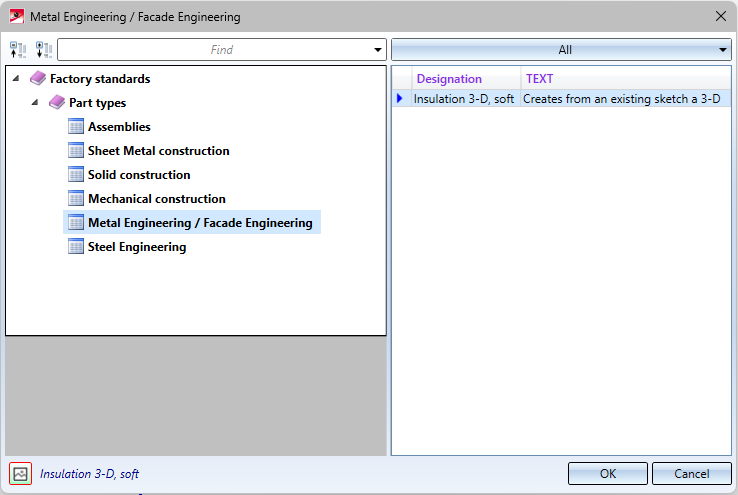Image resolution: width=738 pixels, height=495 pixels.
Task: Click the Steel Engineering table icon
Action: coord(76,247)
